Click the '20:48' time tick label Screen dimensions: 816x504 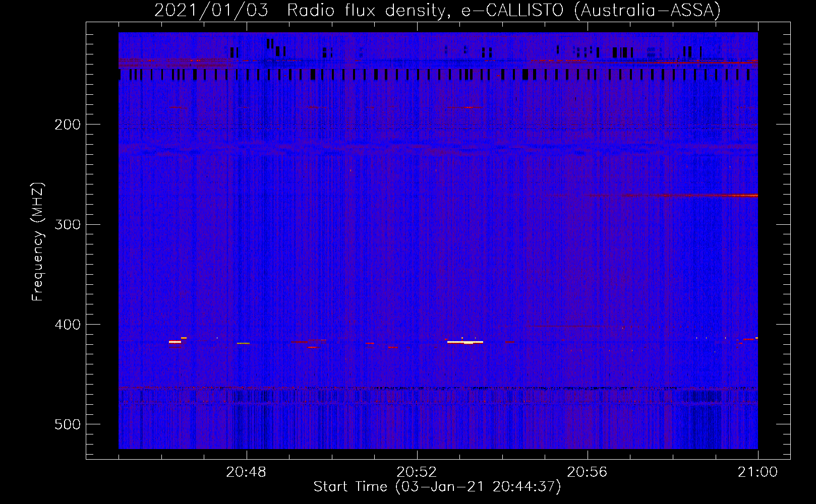tap(246, 472)
